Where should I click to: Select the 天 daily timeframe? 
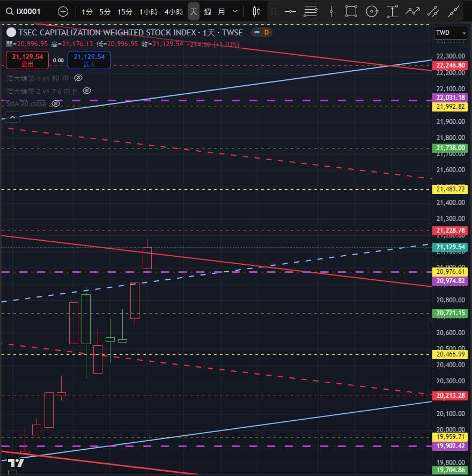tap(194, 12)
